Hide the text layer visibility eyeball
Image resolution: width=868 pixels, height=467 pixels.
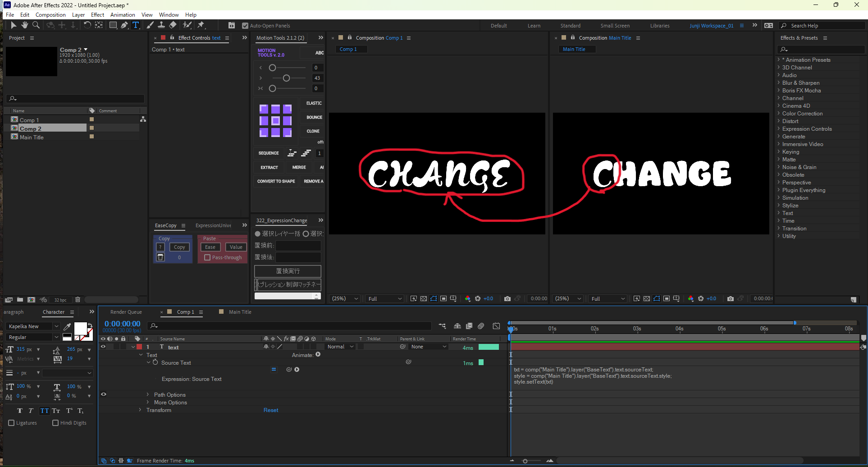tap(104, 347)
